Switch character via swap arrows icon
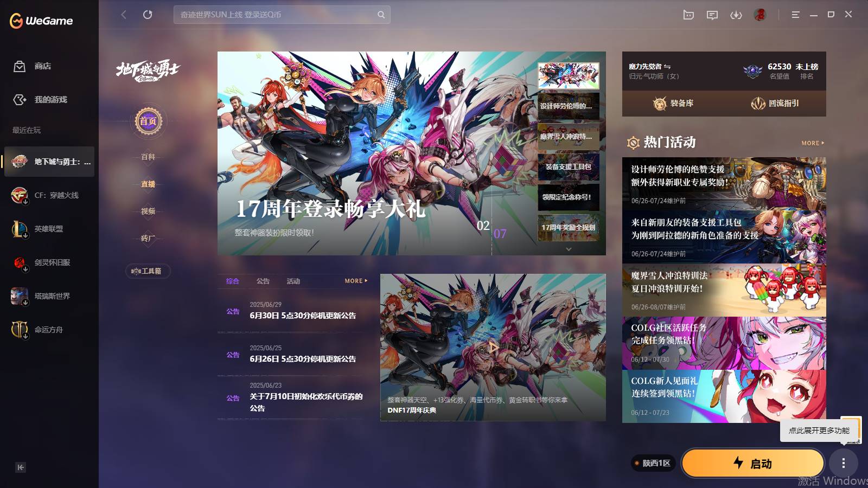868x488 pixels. point(667,67)
